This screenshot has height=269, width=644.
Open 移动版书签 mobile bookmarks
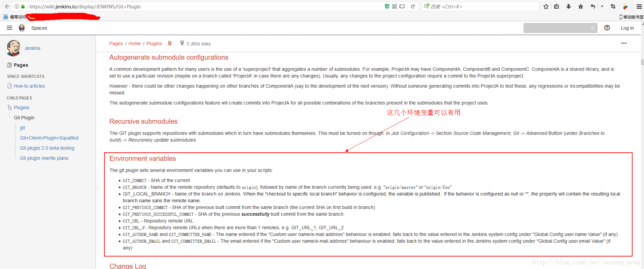631,17
